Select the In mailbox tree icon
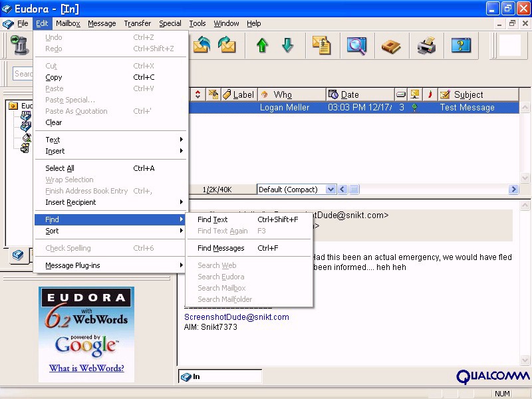This screenshot has height=399, width=532. [26, 115]
